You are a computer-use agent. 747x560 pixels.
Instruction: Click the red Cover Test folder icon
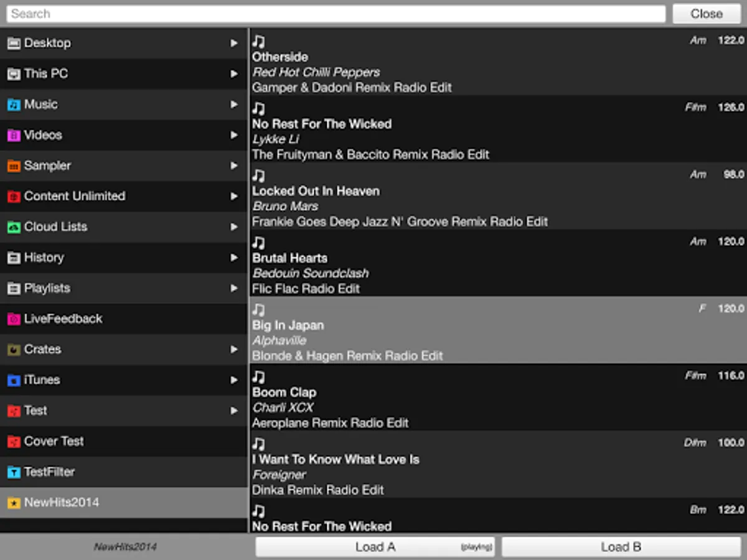tap(14, 442)
